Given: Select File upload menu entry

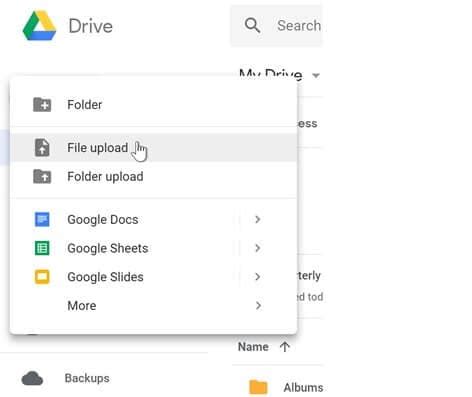Looking at the screenshot, I should pyautogui.click(x=153, y=148).
